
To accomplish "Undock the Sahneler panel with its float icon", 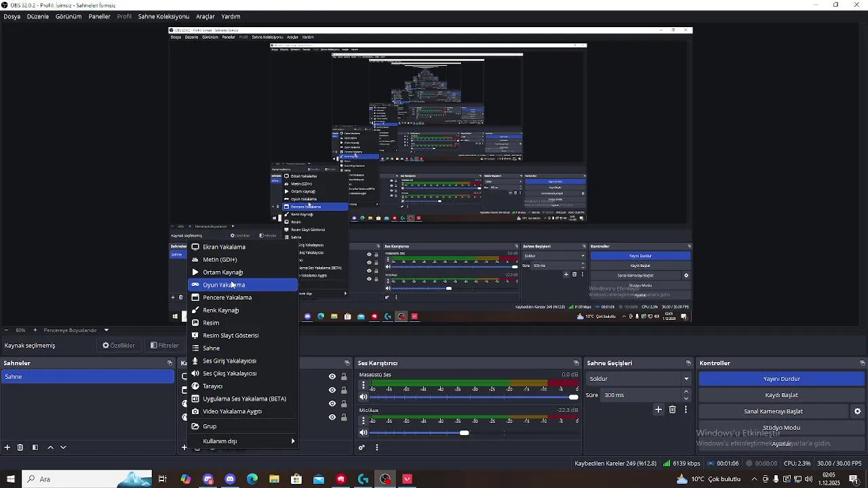I will point(170,363).
